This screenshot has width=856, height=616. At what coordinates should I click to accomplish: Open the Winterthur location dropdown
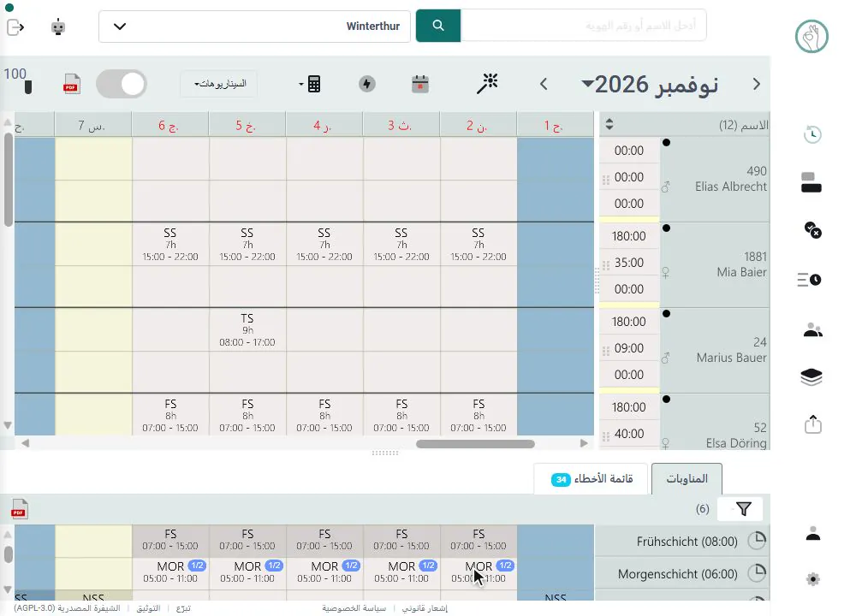[x=254, y=27]
